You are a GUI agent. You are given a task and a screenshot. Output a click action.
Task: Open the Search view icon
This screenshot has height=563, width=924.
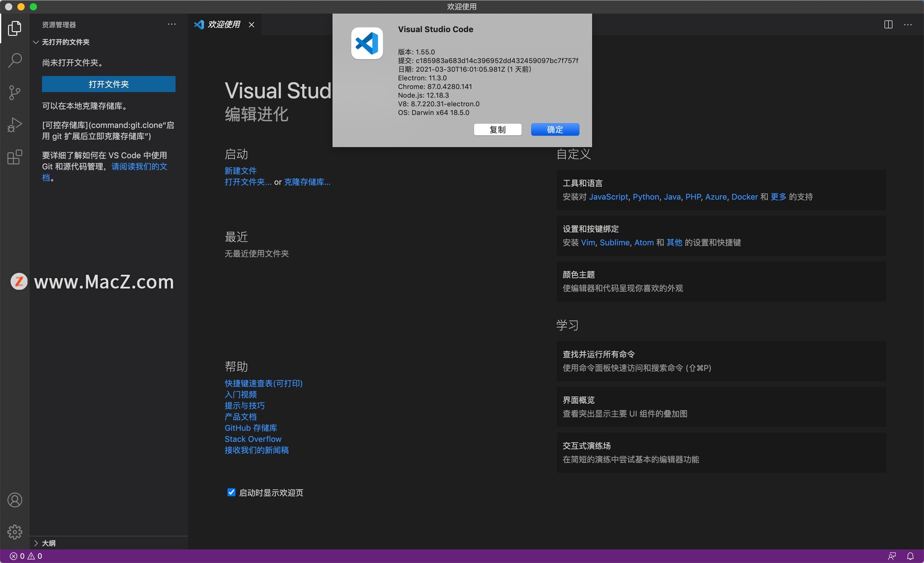point(14,60)
